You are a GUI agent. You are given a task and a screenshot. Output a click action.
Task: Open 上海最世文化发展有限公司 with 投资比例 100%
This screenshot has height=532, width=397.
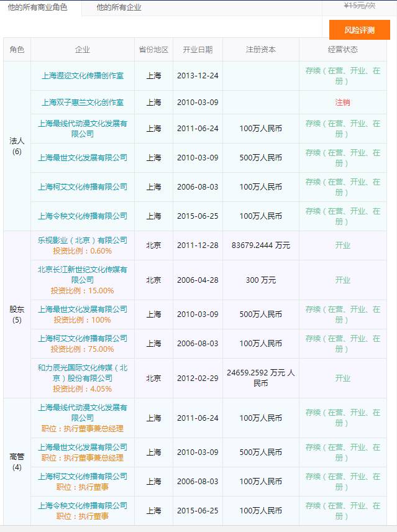click(x=83, y=310)
